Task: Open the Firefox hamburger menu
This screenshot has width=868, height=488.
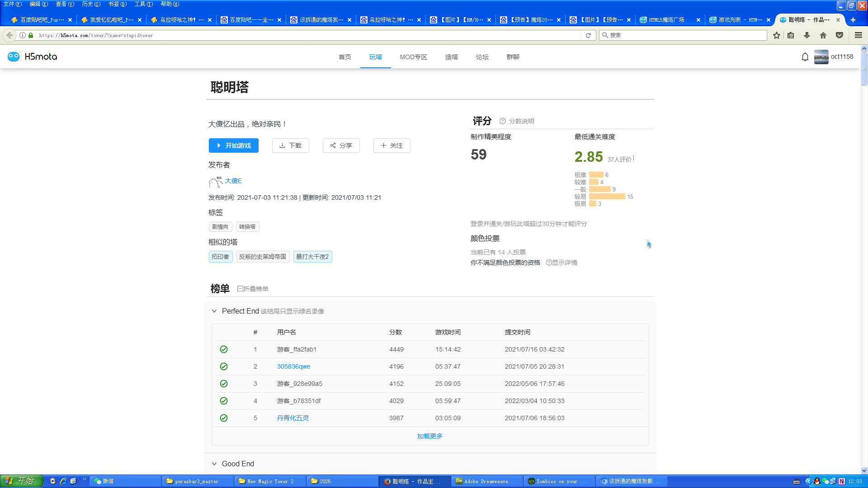Action: [859, 35]
